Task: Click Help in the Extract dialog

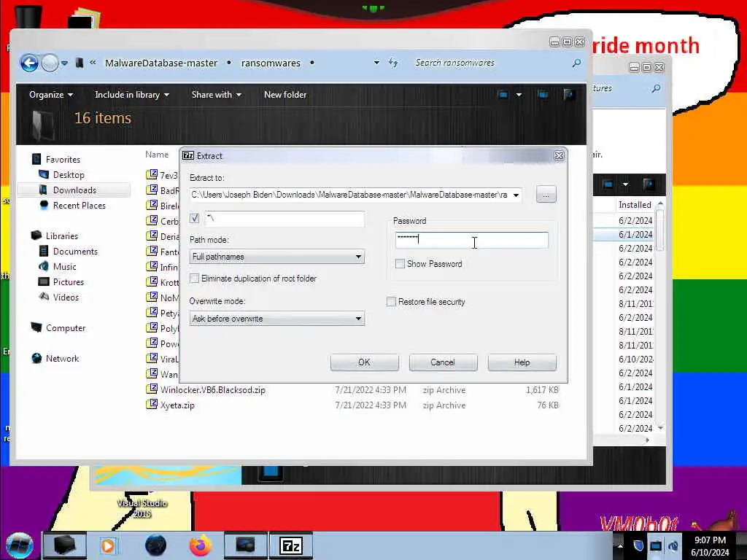Action: click(522, 362)
